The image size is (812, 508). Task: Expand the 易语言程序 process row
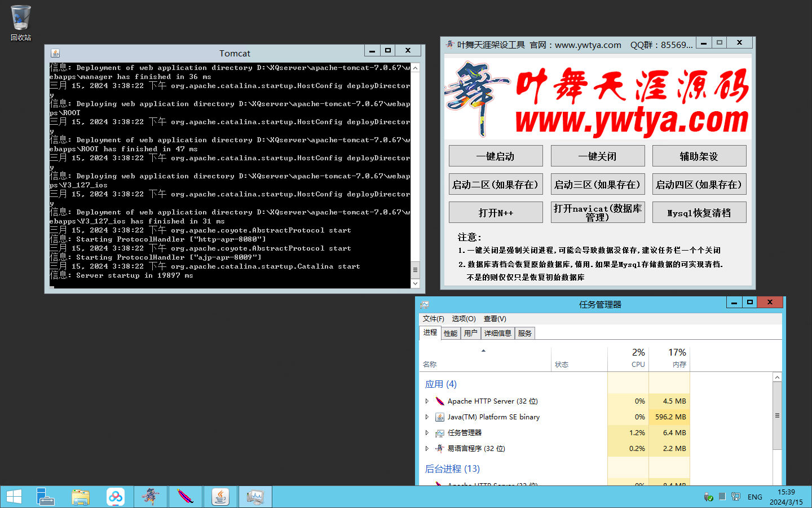pos(427,449)
